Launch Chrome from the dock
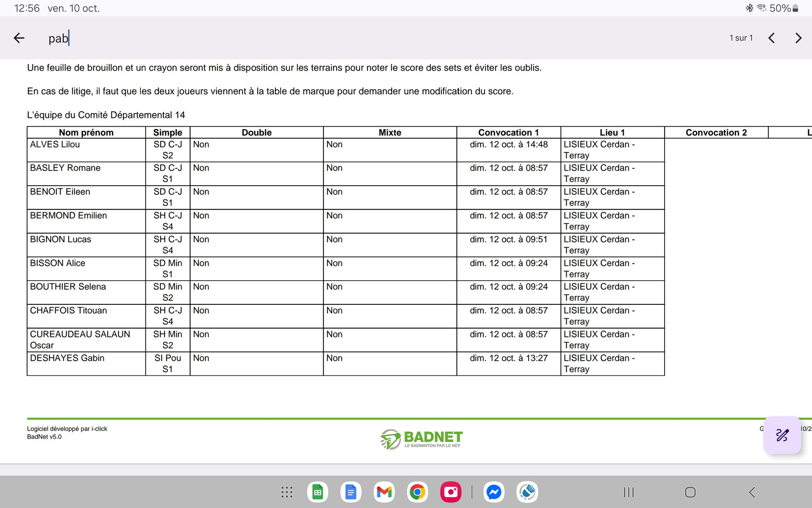The height and width of the screenshot is (508, 812). (x=417, y=492)
